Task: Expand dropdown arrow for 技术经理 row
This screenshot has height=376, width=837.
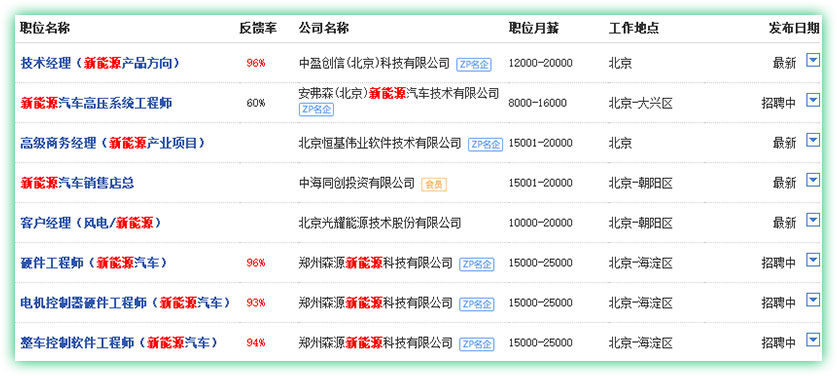Action: tap(812, 60)
